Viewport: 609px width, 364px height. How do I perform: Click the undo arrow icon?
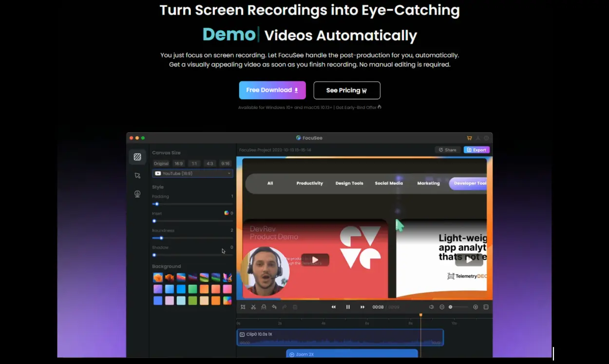(274, 307)
